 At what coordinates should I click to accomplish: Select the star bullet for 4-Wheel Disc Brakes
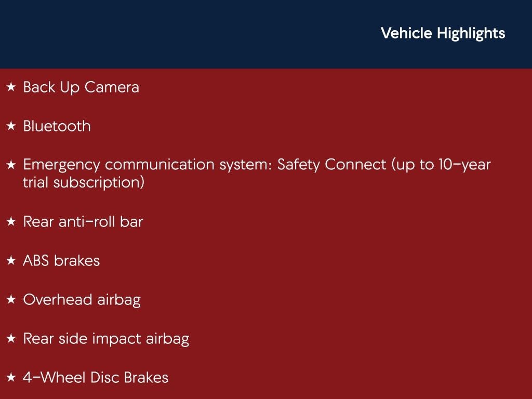click(x=11, y=378)
